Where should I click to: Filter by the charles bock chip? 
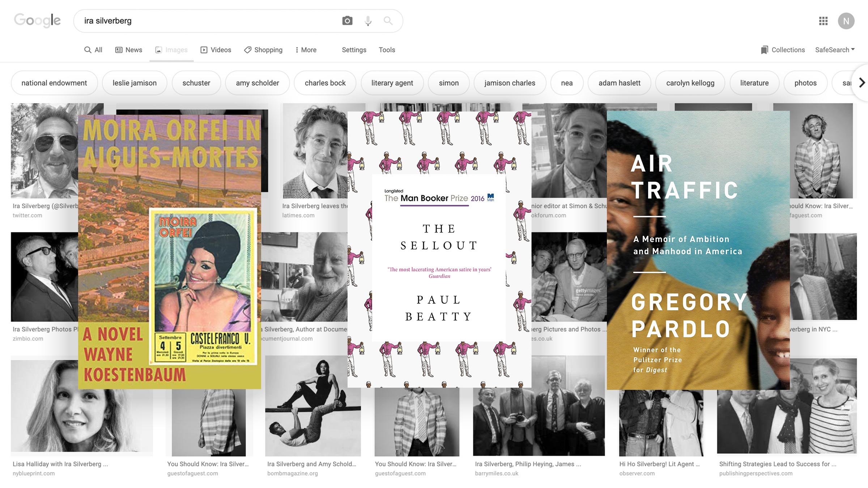click(x=325, y=83)
